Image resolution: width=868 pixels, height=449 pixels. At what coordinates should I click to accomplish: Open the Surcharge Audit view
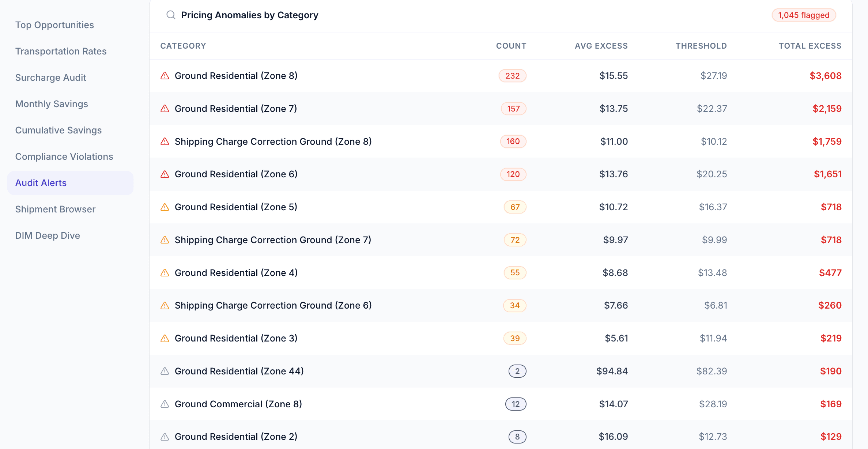(51, 78)
